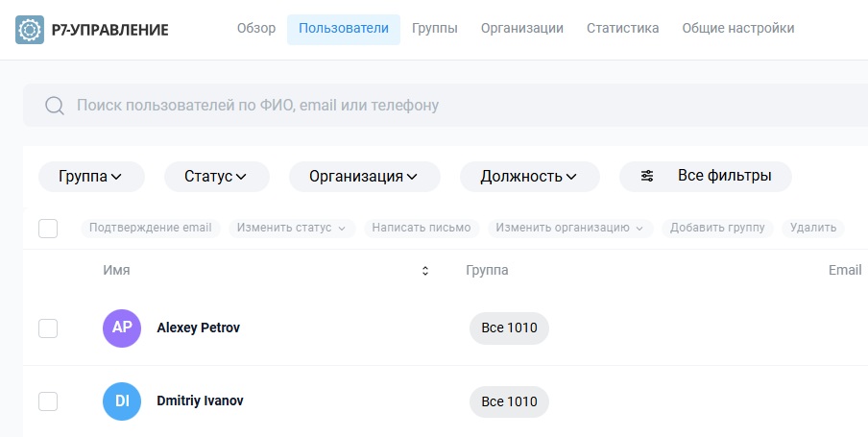Click the filter sliders icon
Image resolution: width=868 pixels, height=437 pixels.
point(647,176)
